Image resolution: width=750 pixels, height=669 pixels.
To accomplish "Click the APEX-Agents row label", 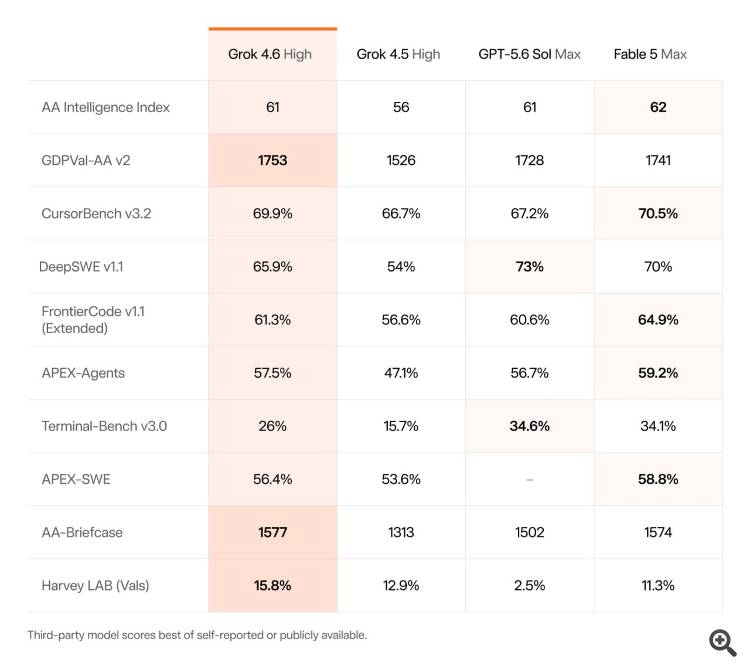I will [83, 373].
